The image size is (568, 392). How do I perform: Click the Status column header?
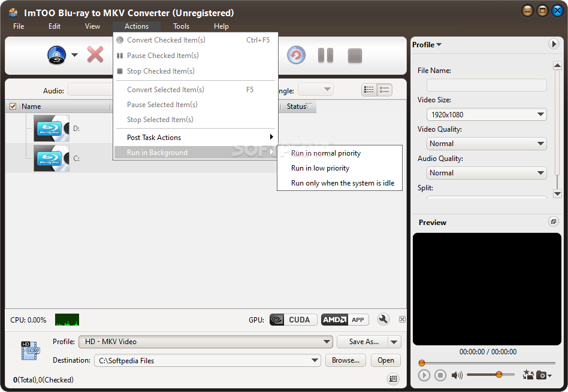pyautogui.click(x=298, y=107)
